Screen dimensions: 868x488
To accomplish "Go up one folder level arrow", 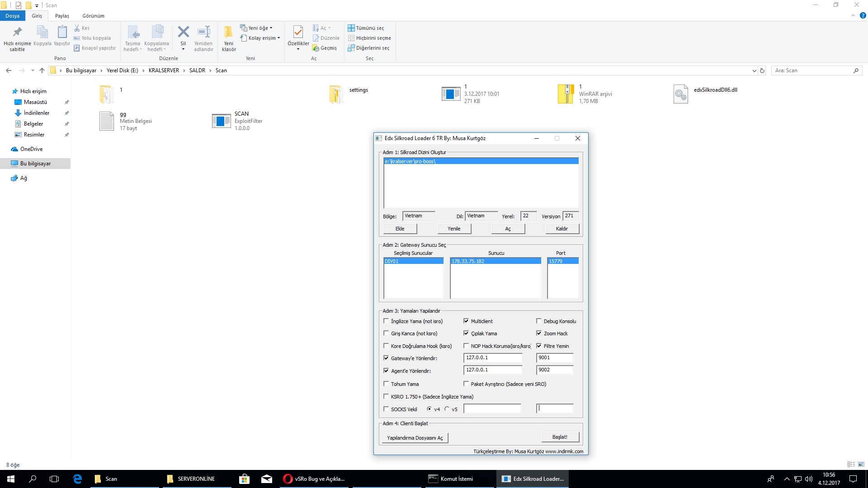I will 42,70.
